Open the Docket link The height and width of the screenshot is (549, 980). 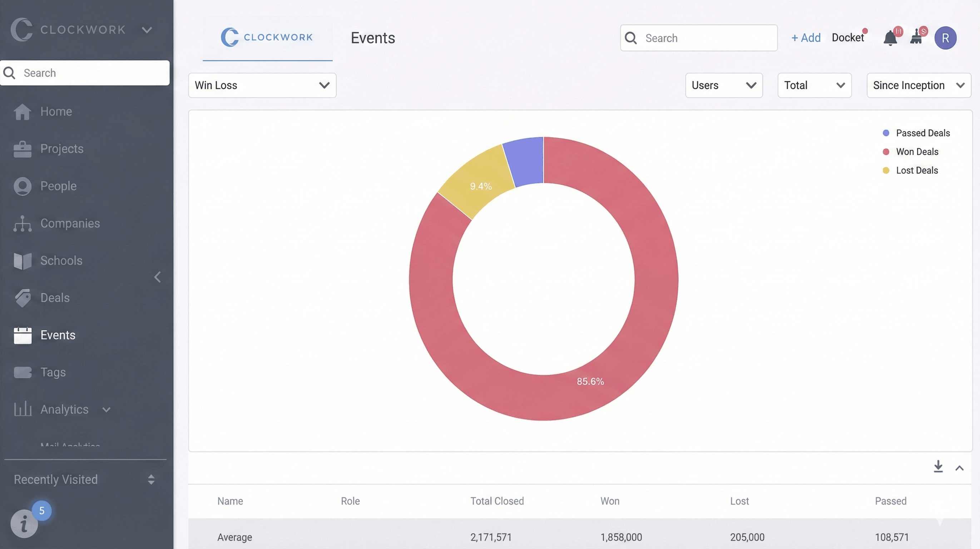tap(848, 38)
